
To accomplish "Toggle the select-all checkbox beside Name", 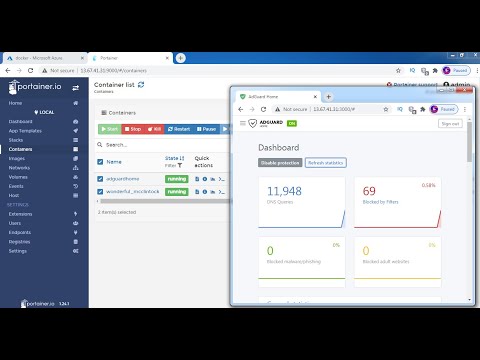I will [x=100, y=162].
